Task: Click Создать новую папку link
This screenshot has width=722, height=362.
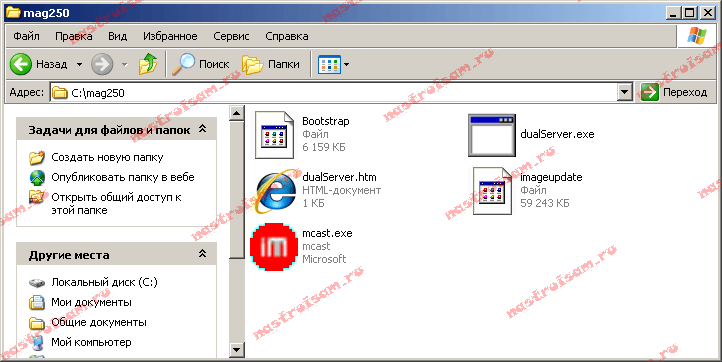Action: tap(107, 157)
